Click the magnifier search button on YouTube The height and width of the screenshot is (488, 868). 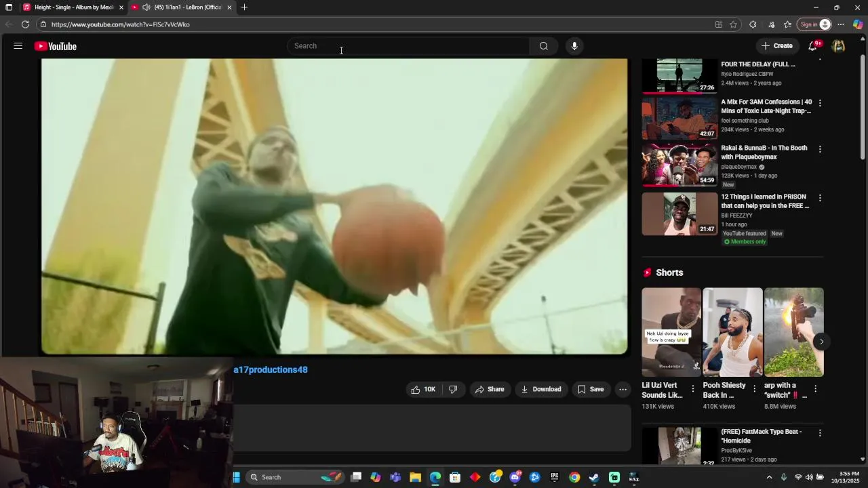pos(543,46)
